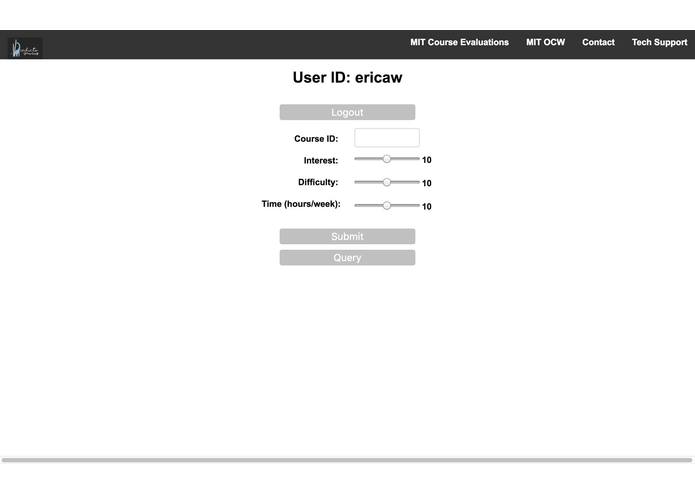Click the Query button

tap(347, 257)
